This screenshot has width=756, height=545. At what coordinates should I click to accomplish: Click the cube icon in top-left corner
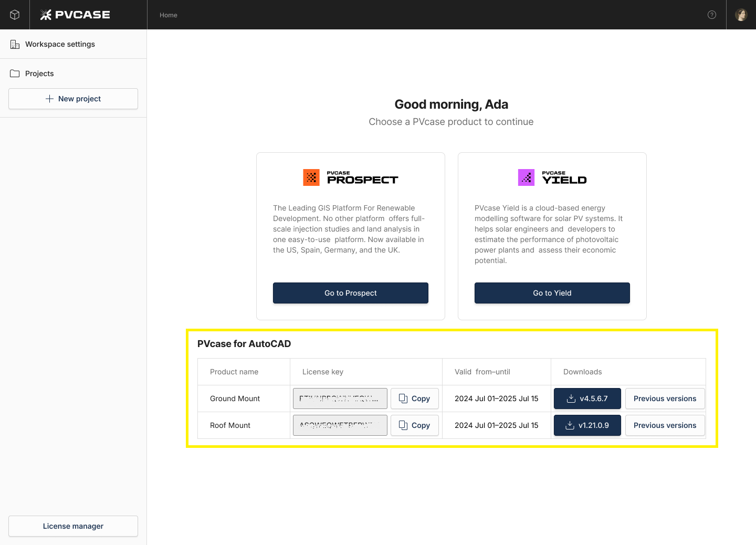(x=15, y=15)
